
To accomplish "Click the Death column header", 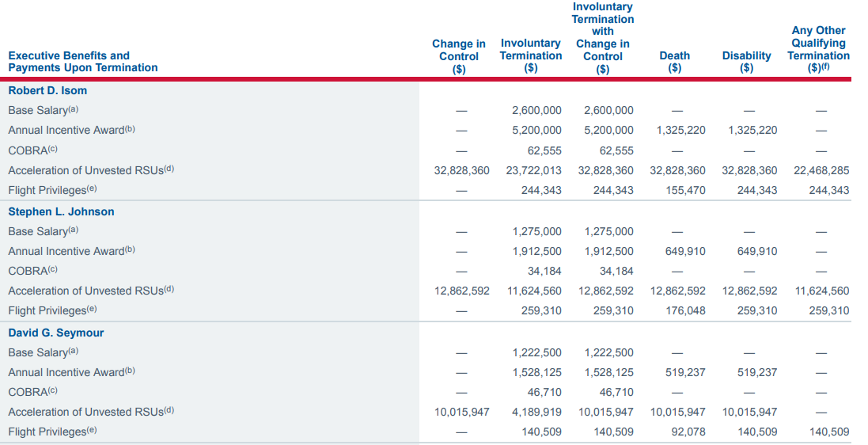I will coord(674,62).
